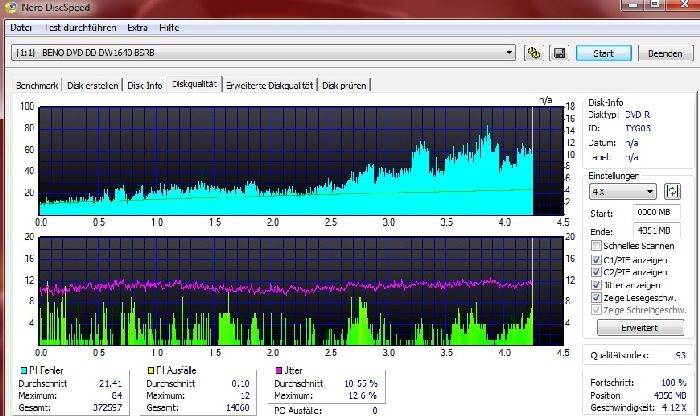Screen dimensions: 700x416
Task: Select the Diskqualität tab
Action: (195, 84)
